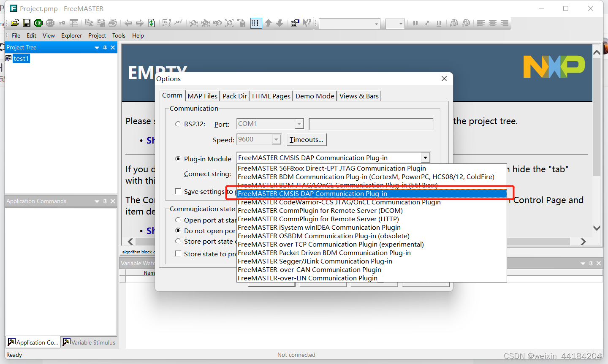
Task: Choose FreeMASTER Segger/JLink Communication Plug-in
Action: (x=372, y=261)
